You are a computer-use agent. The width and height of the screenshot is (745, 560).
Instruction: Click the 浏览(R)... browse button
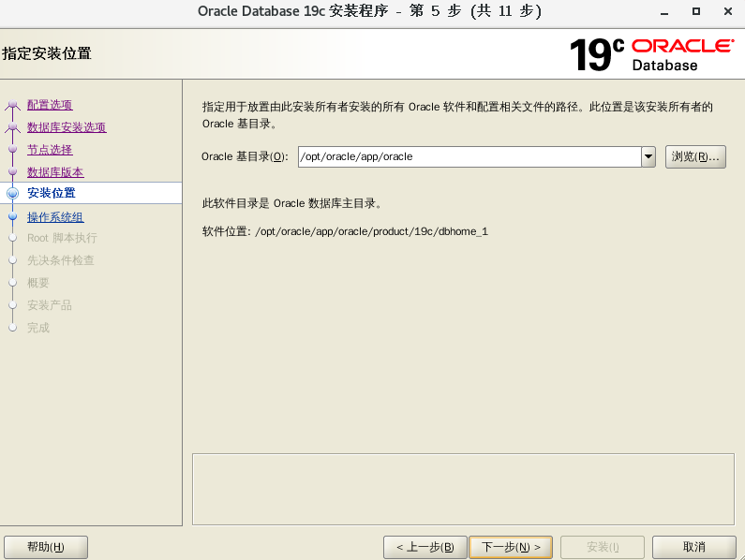point(695,156)
